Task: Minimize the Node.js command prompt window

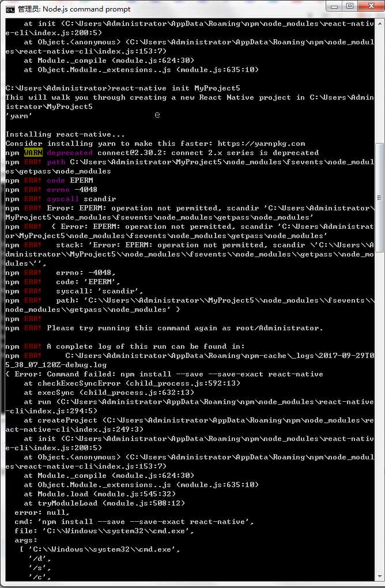Action: pyautogui.click(x=334, y=6)
